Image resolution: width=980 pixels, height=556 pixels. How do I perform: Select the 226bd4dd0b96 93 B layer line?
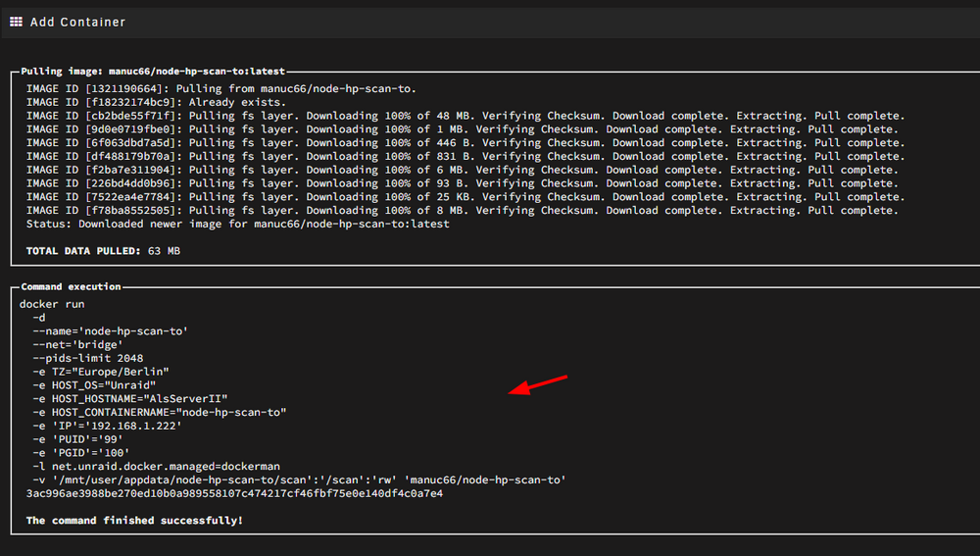click(x=463, y=183)
